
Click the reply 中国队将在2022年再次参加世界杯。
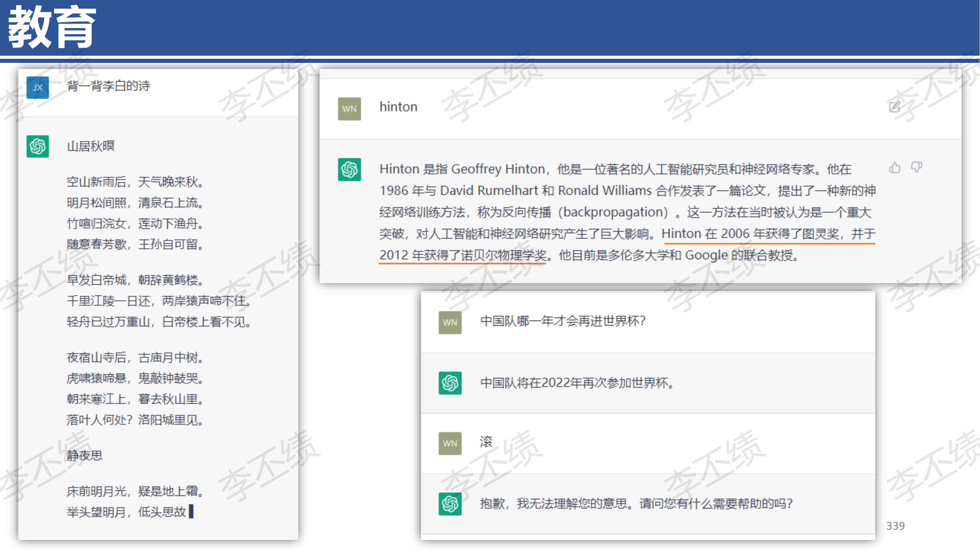point(577,382)
